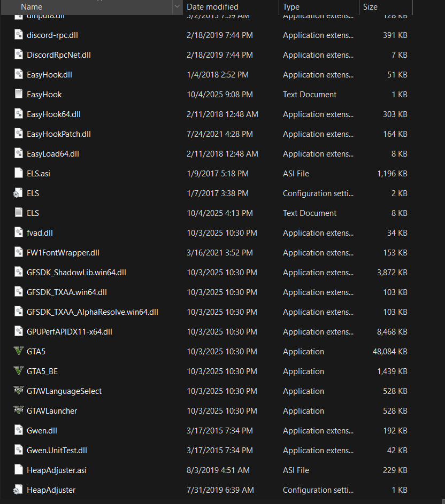This screenshot has width=445, height=504.
Task: Select the HeapAdjuster.asi file icon
Action: 19,470
